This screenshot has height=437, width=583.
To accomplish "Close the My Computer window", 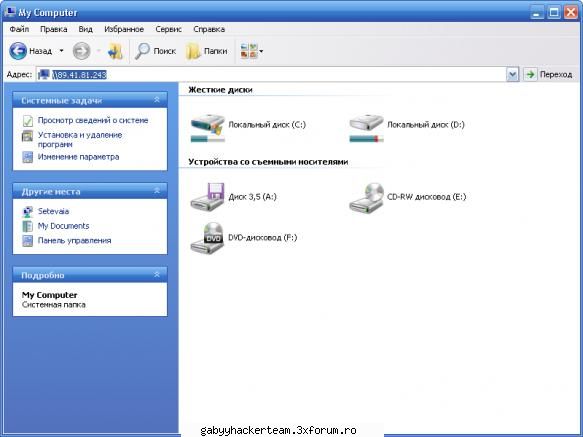I will coord(571,13).
